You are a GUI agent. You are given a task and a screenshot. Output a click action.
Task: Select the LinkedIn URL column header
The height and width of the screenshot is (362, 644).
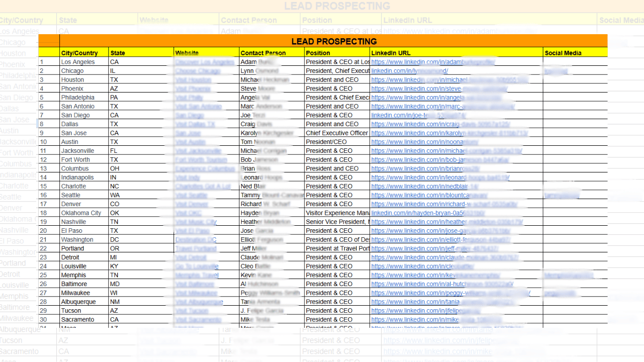(456, 53)
